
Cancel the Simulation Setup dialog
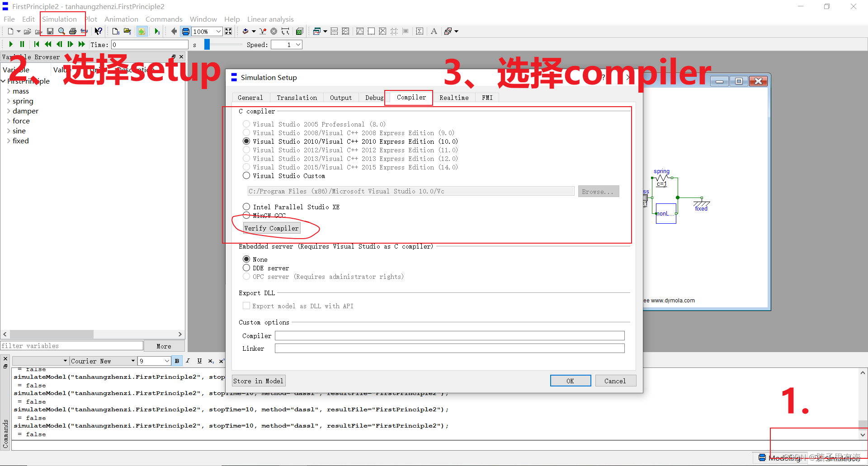[x=615, y=381]
